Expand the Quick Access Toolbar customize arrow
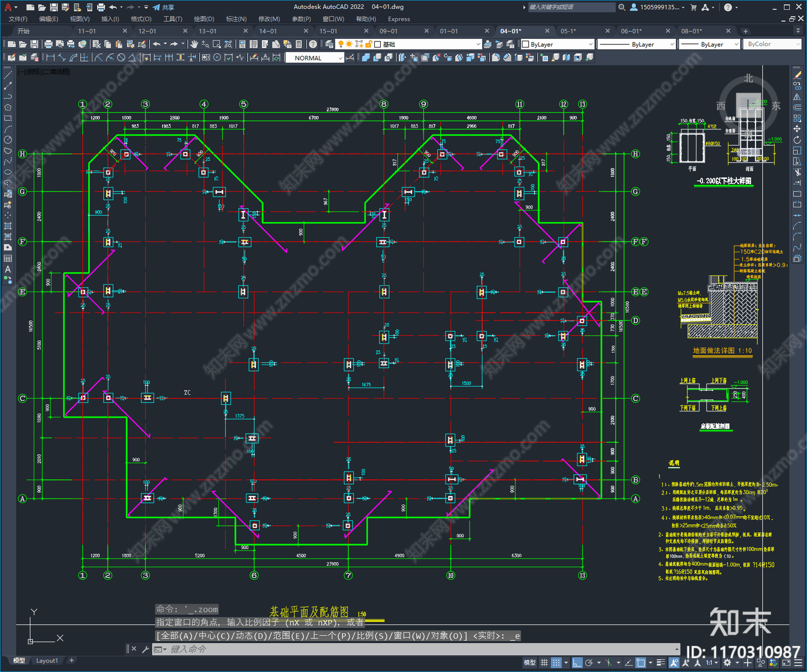This screenshot has height=672, width=807. (146, 7)
